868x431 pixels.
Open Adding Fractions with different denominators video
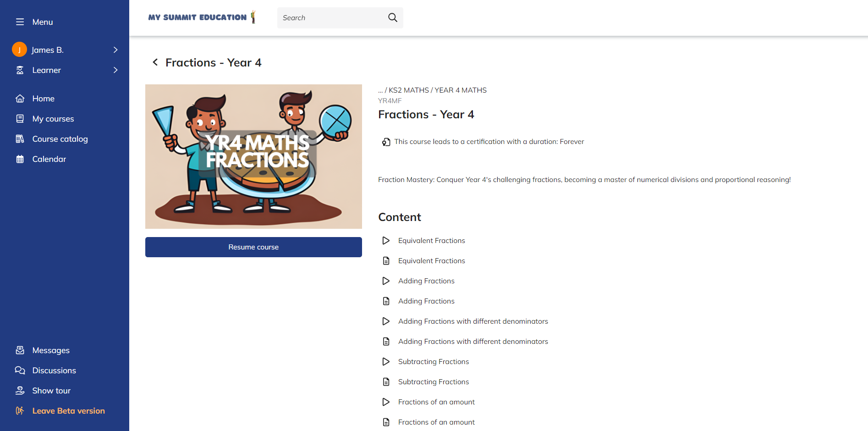pos(473,321)
